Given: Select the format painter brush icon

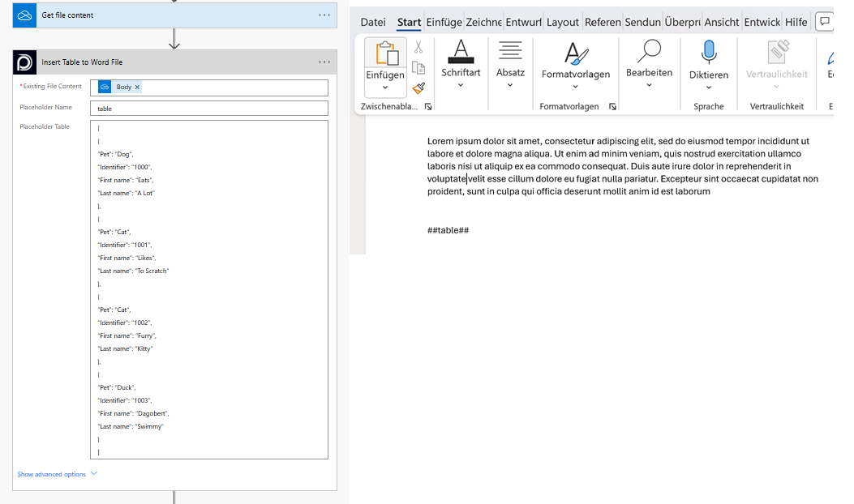Looking at the screenshot, I should click(418, 88).
